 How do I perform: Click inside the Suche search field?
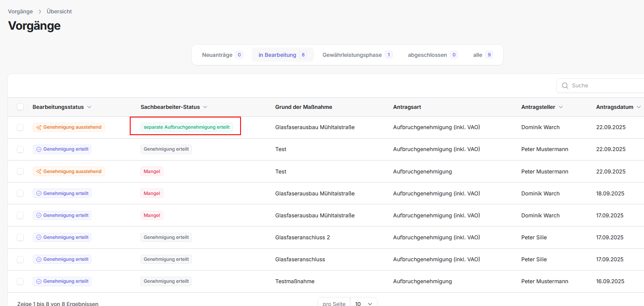[x=603, y=85]
